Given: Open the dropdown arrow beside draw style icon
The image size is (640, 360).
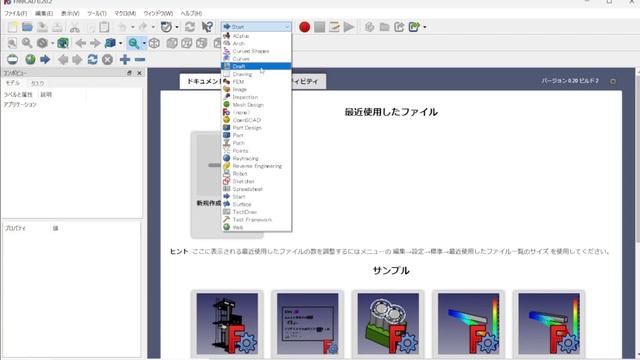Looking at the screenshot, I should 52,43.
